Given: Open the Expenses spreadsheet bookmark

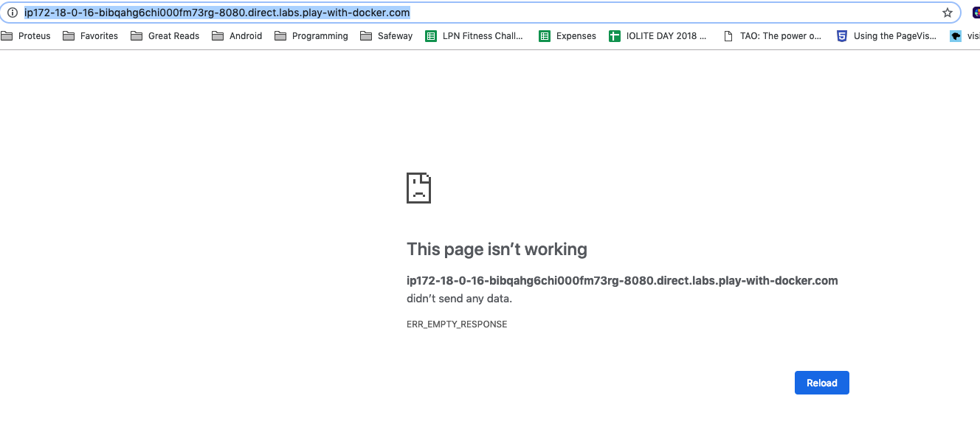Looking at the screenshot, I should pyautogui.click(x=567, y=35).
